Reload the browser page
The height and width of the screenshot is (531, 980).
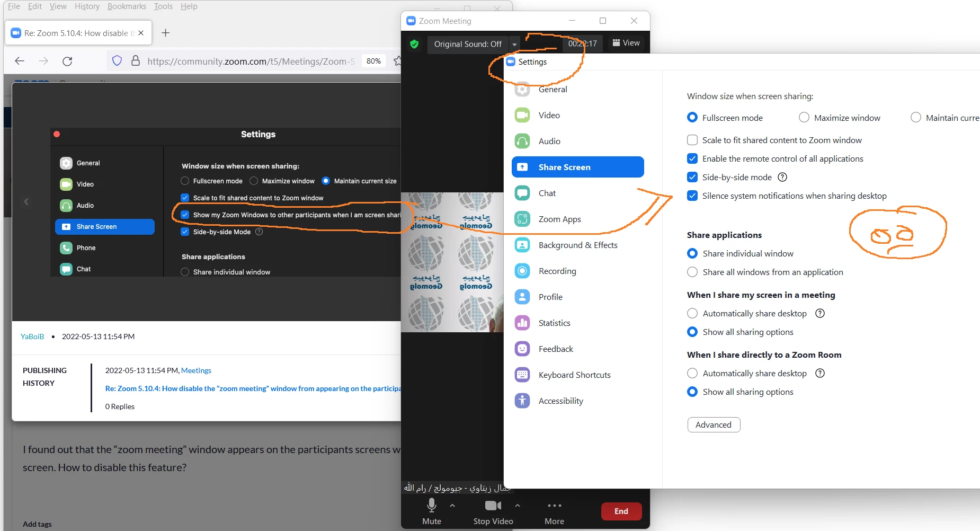[67, 61]
